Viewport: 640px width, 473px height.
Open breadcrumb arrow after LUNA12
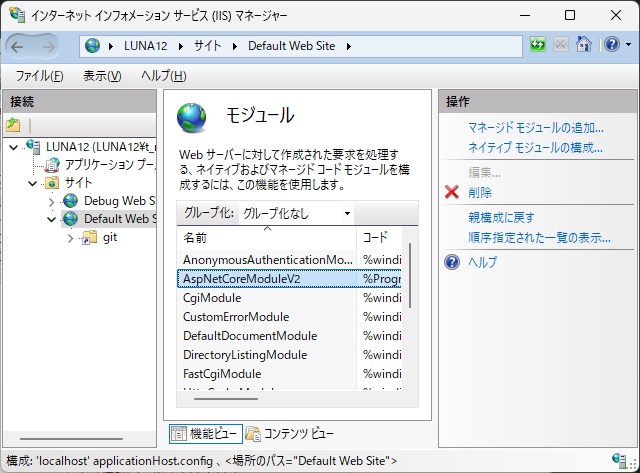[x=180, y=46]
